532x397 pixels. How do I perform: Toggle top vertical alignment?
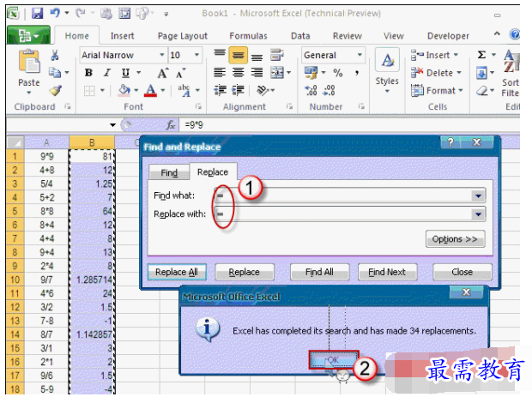pyautogui.click(x=220, y=54)
